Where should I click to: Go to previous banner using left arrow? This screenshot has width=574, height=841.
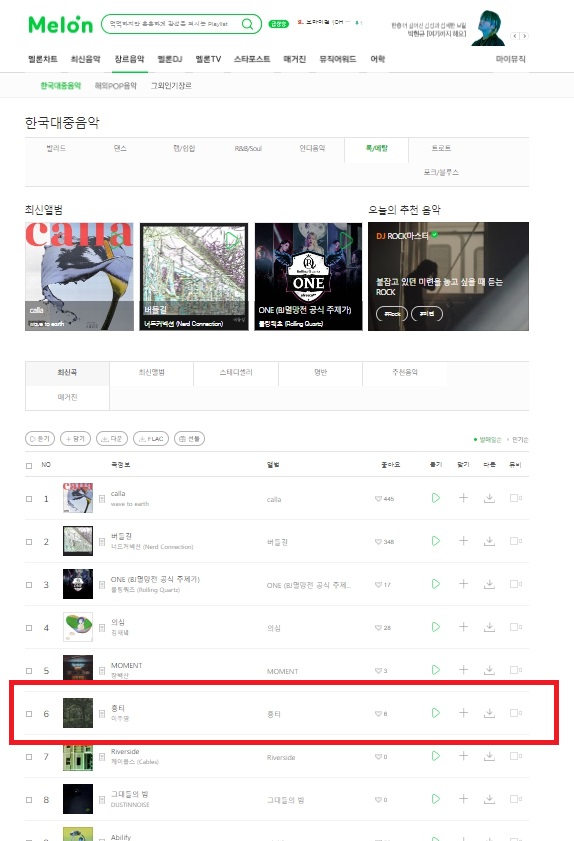(x=515, y=36)
